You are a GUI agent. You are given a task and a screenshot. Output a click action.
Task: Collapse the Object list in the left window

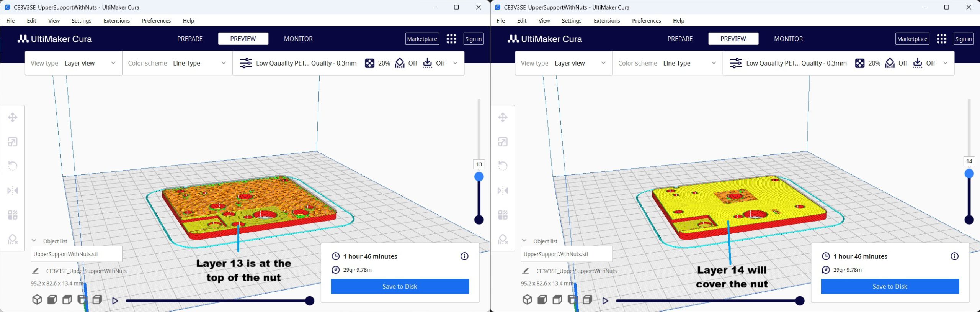coord(34,241)
